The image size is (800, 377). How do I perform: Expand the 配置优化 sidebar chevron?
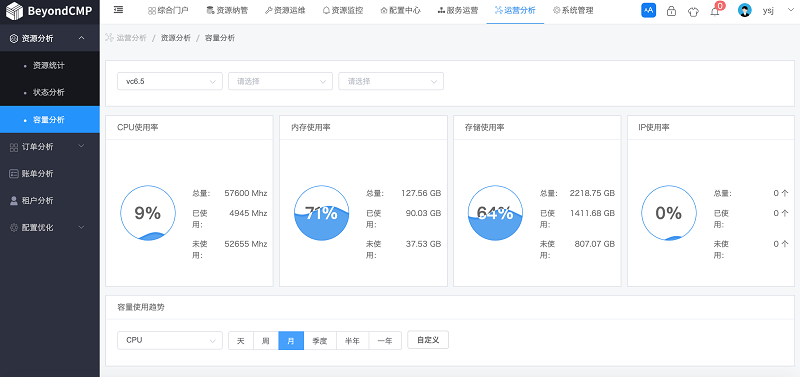[x=81, y=227]
